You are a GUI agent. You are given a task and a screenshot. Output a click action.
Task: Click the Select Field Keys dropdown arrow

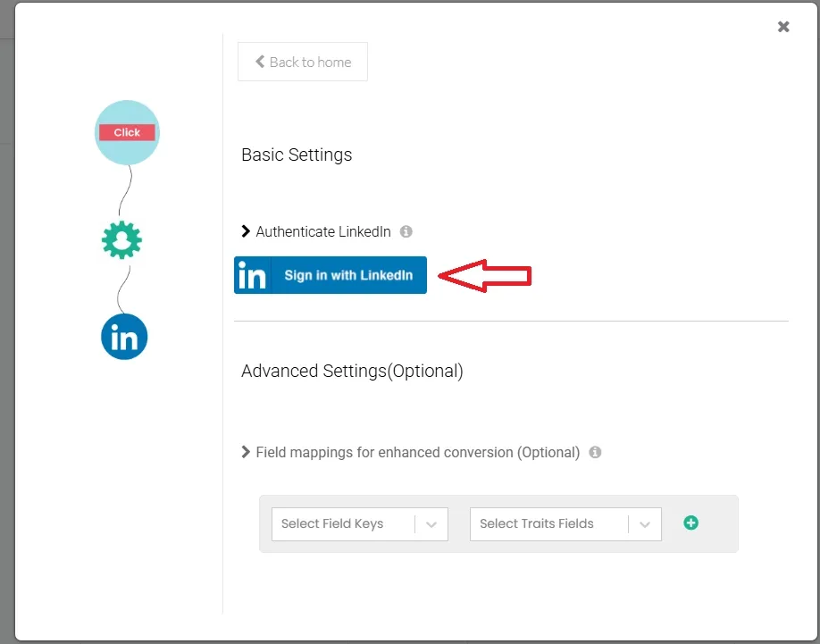tap(431, 524)
